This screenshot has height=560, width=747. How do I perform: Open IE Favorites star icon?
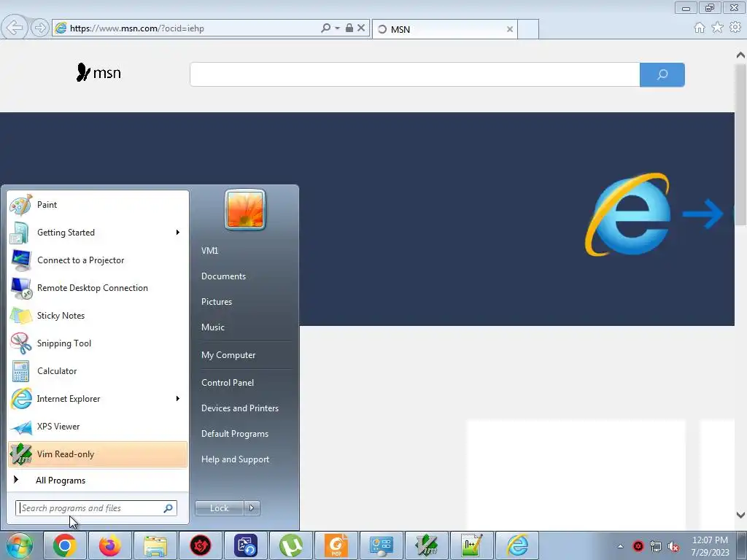click(x=718, y=28)
